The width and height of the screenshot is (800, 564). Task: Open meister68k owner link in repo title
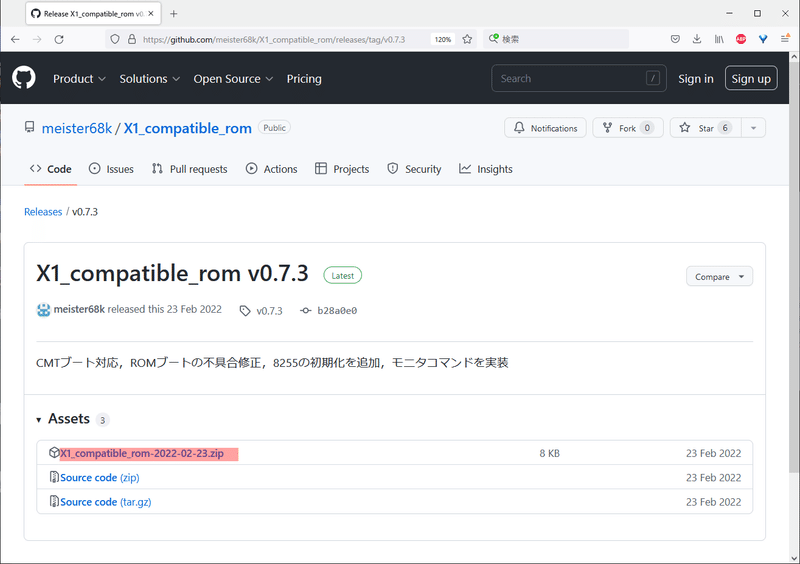(x=77, y=128)
